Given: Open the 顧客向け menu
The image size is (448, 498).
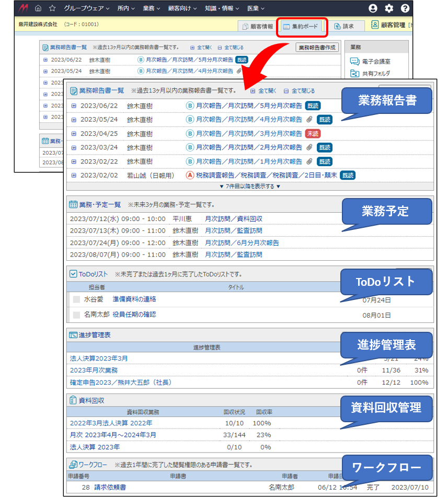Looking at the screenshot, I should (x=183, y=8).
